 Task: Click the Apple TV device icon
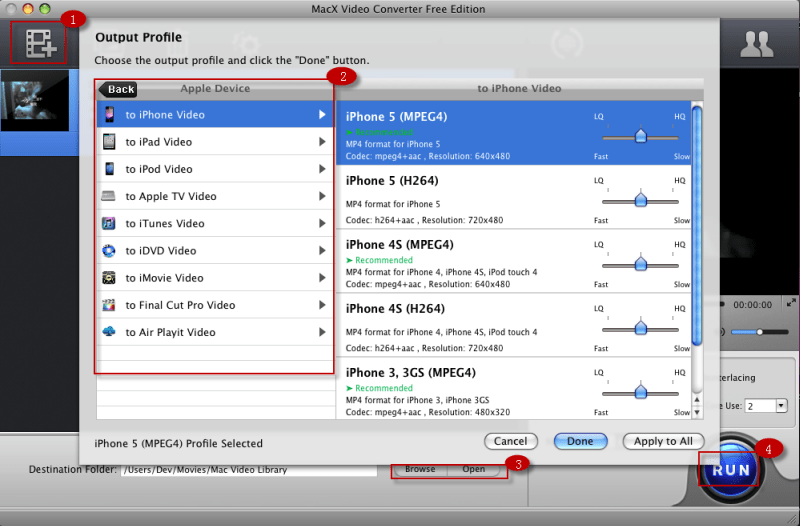(108, 196)
